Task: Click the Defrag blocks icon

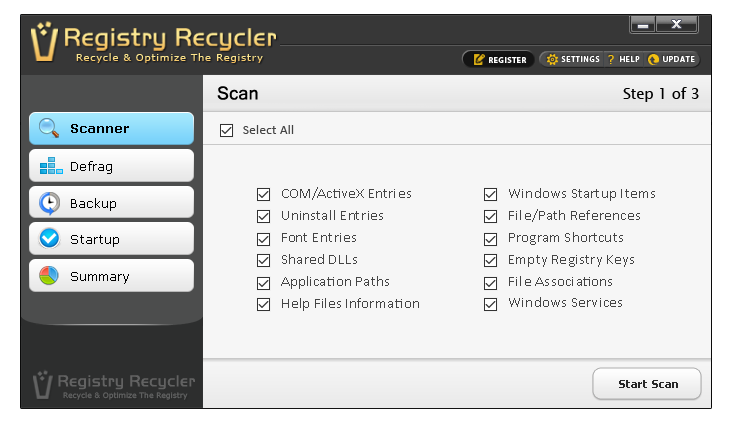Action: 51,166
